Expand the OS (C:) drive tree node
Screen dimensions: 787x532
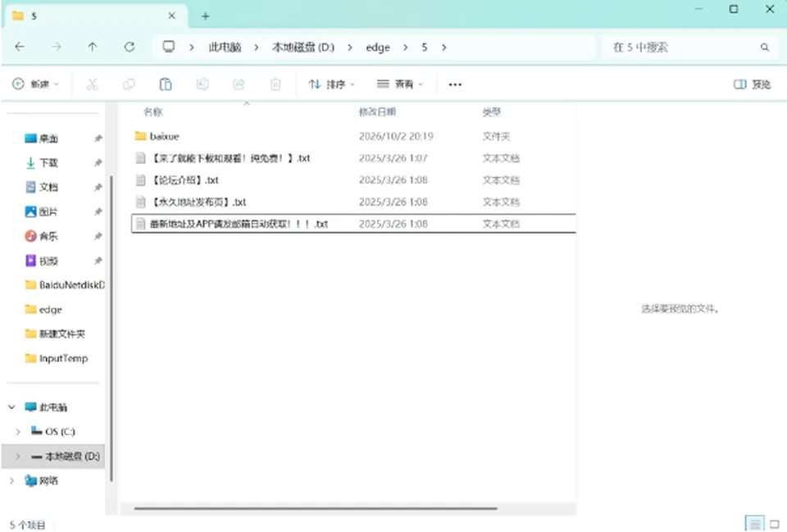tap(18, 432)
